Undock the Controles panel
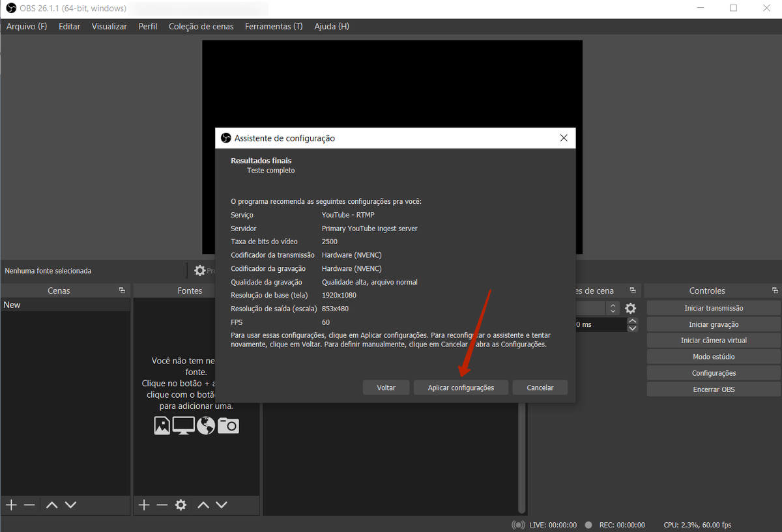The image size is (782, 532). point(775,290)
